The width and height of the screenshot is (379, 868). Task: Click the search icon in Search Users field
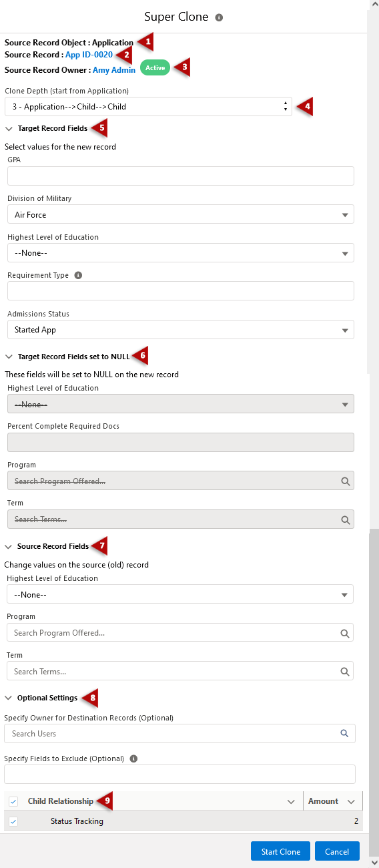pyautogui.click(x=344, y=733)
